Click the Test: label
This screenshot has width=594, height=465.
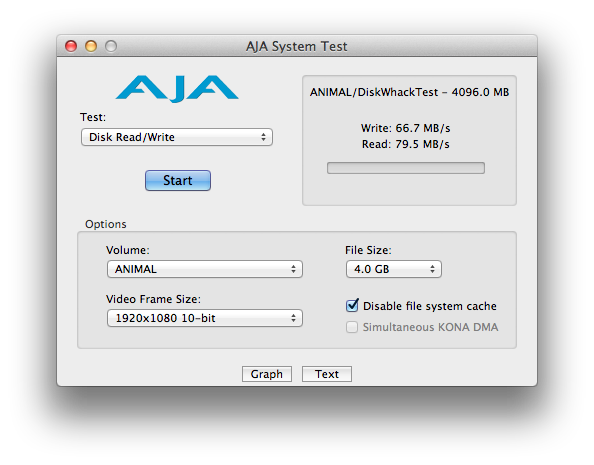pos(93,117)
